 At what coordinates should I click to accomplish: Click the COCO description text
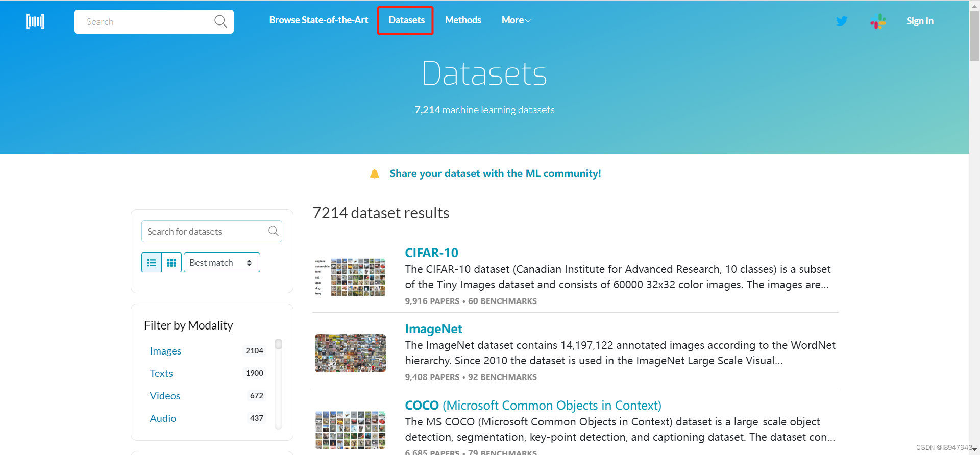tap(620, 429)
